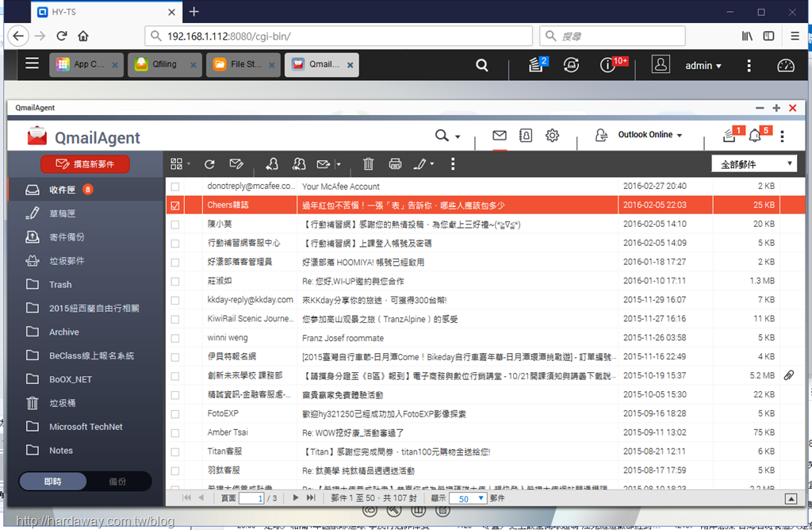Open the 垃圾郵件 spam folder
The image size is (812, 530).
(x=86, y=261)
